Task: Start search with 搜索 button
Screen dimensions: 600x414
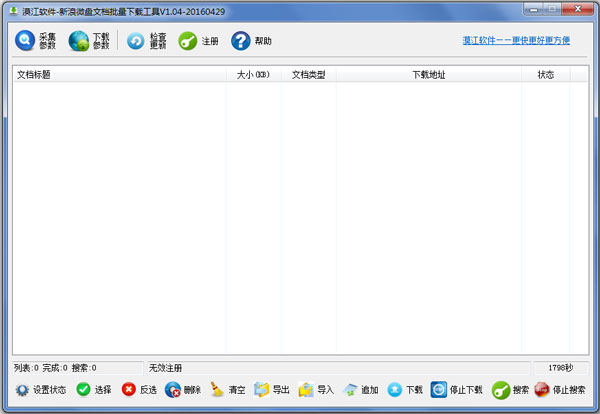Action: [x=511, y=390]
